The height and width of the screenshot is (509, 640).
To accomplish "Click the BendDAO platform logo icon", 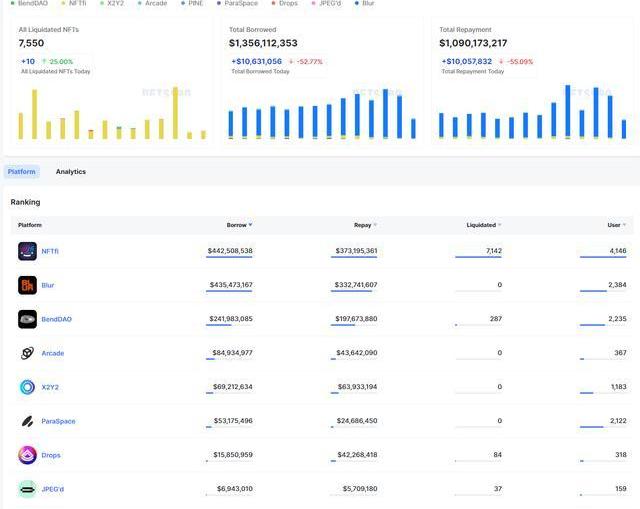I will point(27,319).
